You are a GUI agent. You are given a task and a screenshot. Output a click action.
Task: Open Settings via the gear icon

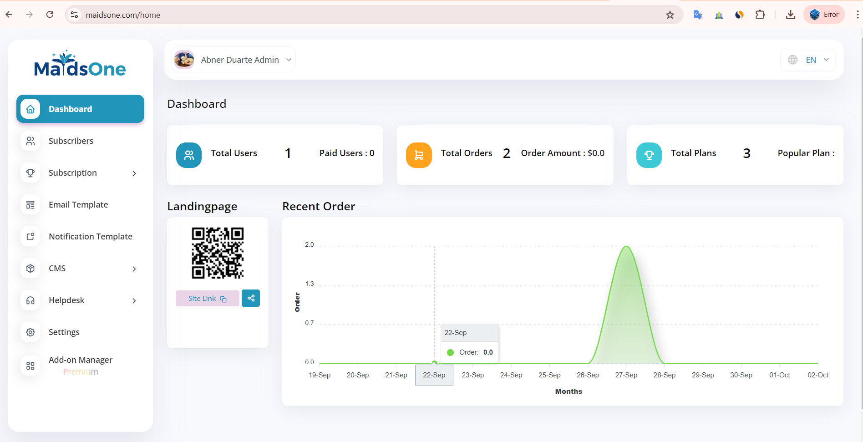[x=30, y=332]
